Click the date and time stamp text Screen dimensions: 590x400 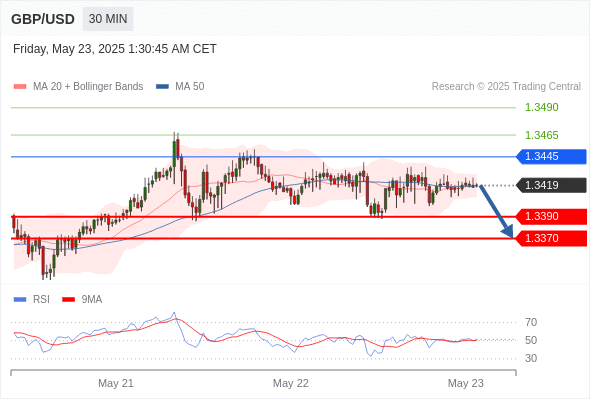click(x=115, y=49)
